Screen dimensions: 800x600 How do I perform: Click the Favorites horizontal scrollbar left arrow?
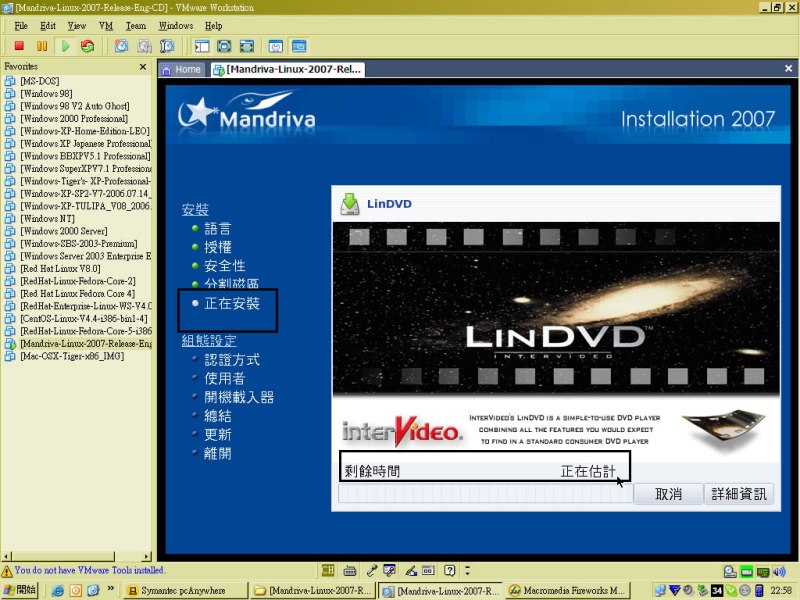tap(6, 556)
